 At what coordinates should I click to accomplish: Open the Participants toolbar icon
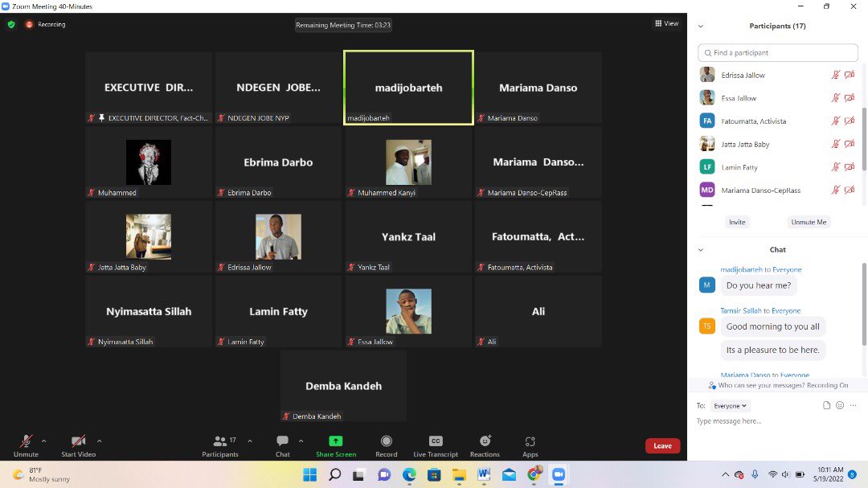219,441
